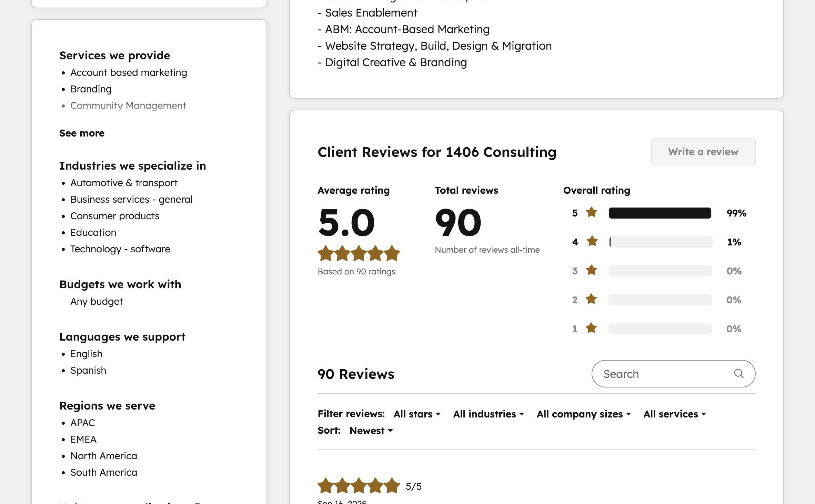Open the All stars filter dropdown

click(x=417, y=414)
